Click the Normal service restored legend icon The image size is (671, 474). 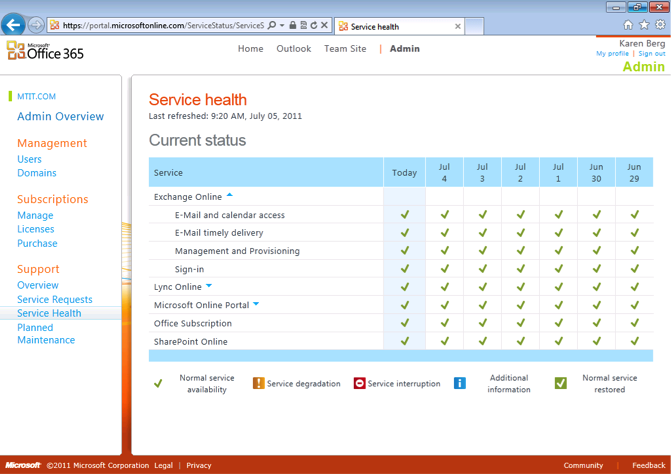561,383
